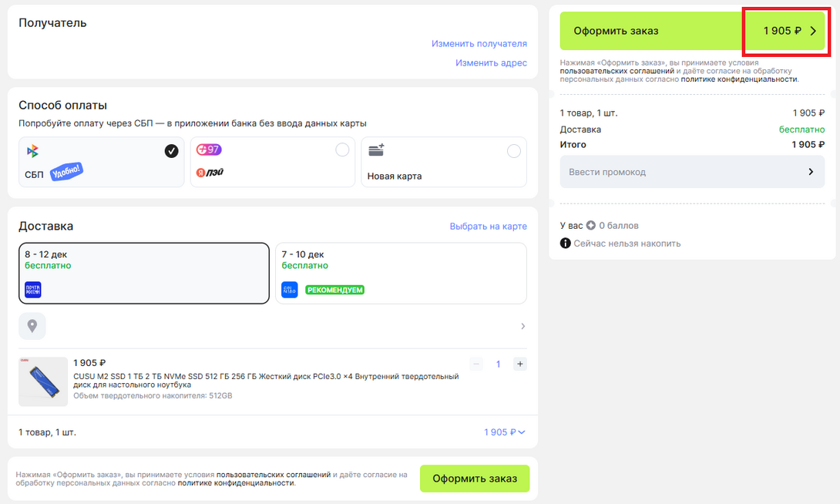Click the SBP payment logo icon
Image resolution: width=840 pixels, height=504 pixels.
point(32,151)
